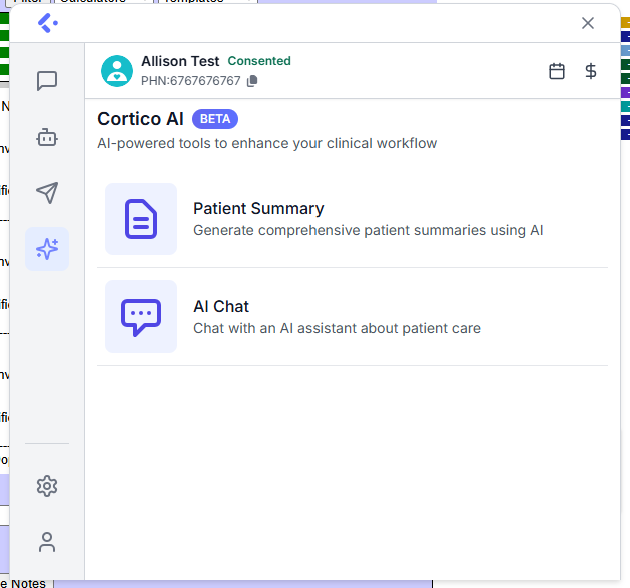
Task: Click the Patient Summary document icon
Action: pos(141,219)
